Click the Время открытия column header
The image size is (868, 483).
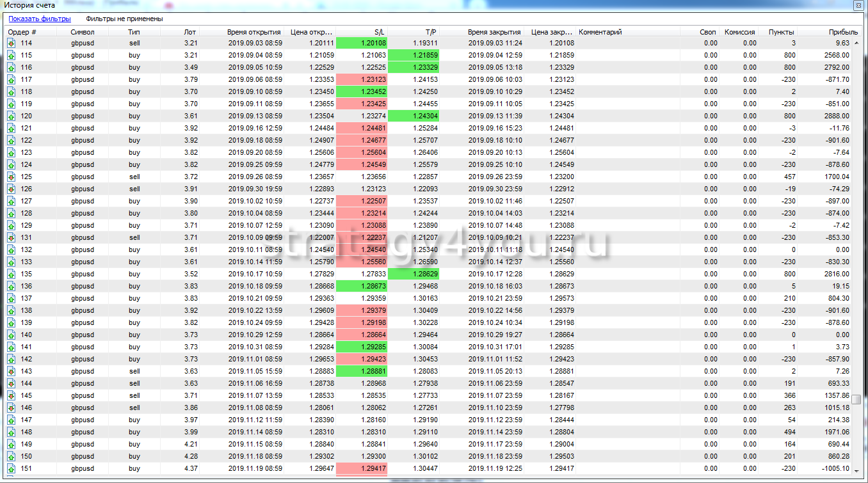pyautogui.click(x=253, y=32)
